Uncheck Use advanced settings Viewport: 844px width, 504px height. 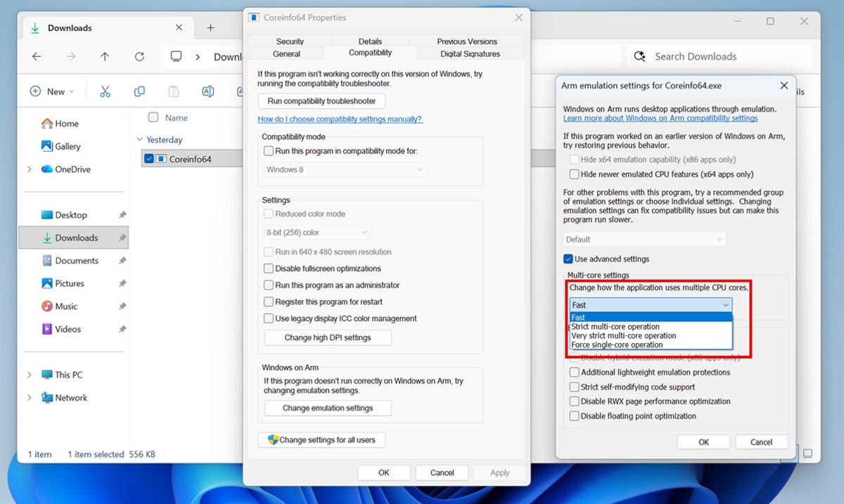pos(568,259)
